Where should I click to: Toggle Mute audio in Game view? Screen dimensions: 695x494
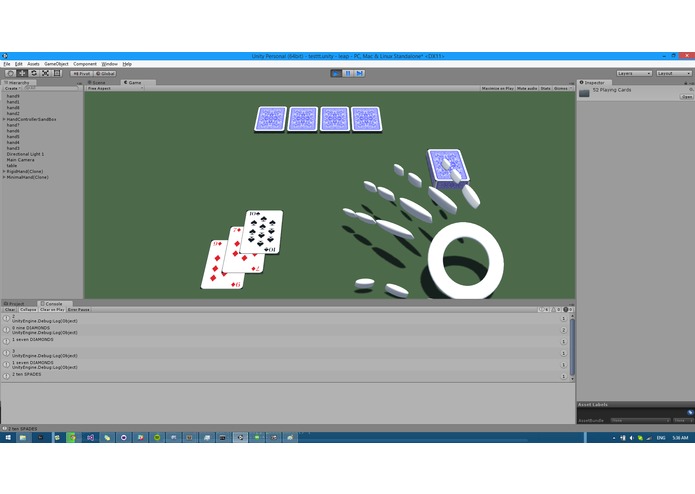[527, 88]
